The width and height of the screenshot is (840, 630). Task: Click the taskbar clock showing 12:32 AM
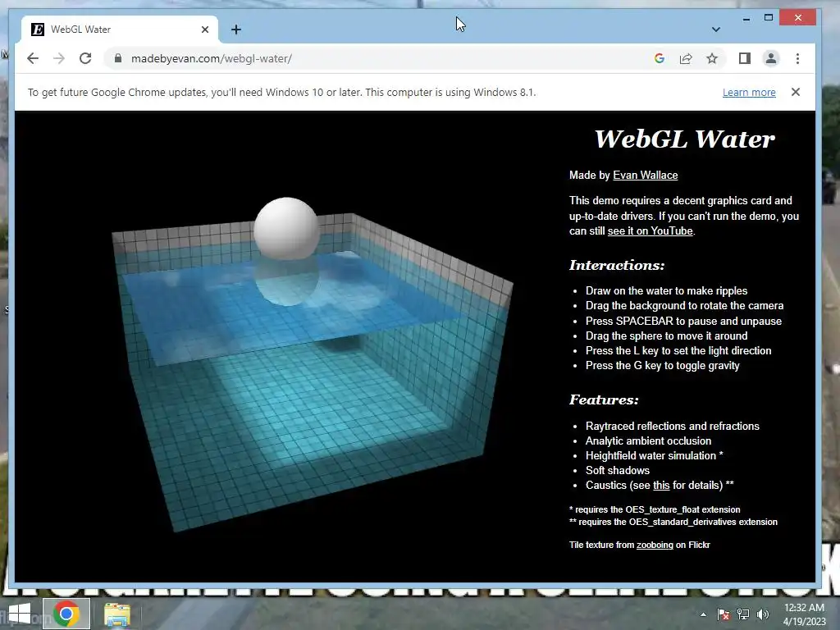click(x=804, y=614)
